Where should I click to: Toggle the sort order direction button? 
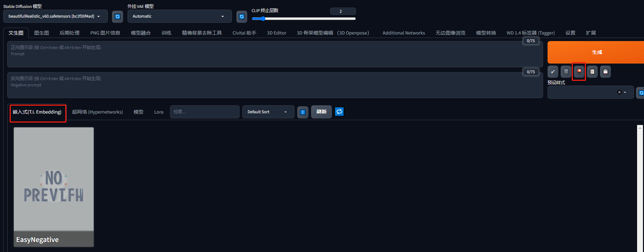click(x=302, y=112)
